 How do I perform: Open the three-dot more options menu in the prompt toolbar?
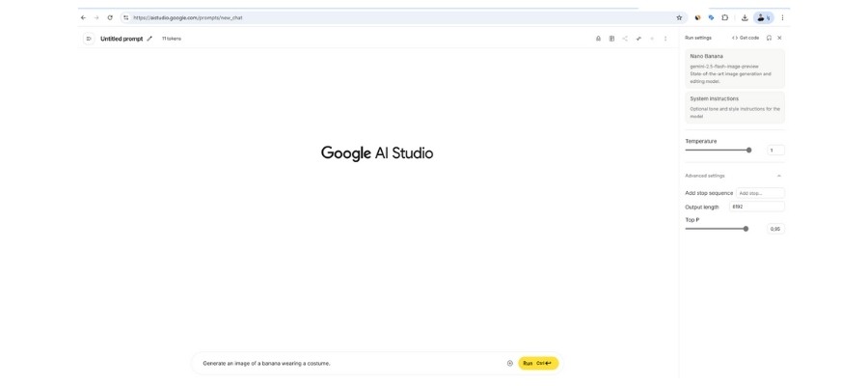pos(665,39)
